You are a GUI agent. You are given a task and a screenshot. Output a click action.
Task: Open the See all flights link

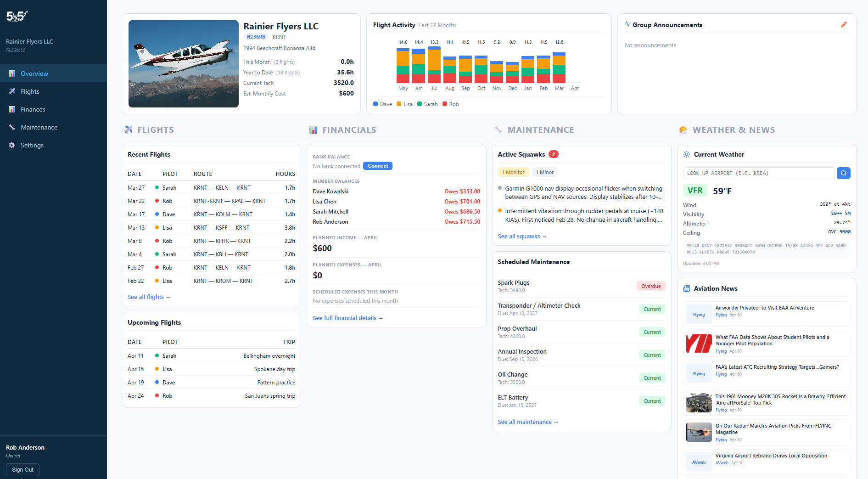tap(149, 297)
